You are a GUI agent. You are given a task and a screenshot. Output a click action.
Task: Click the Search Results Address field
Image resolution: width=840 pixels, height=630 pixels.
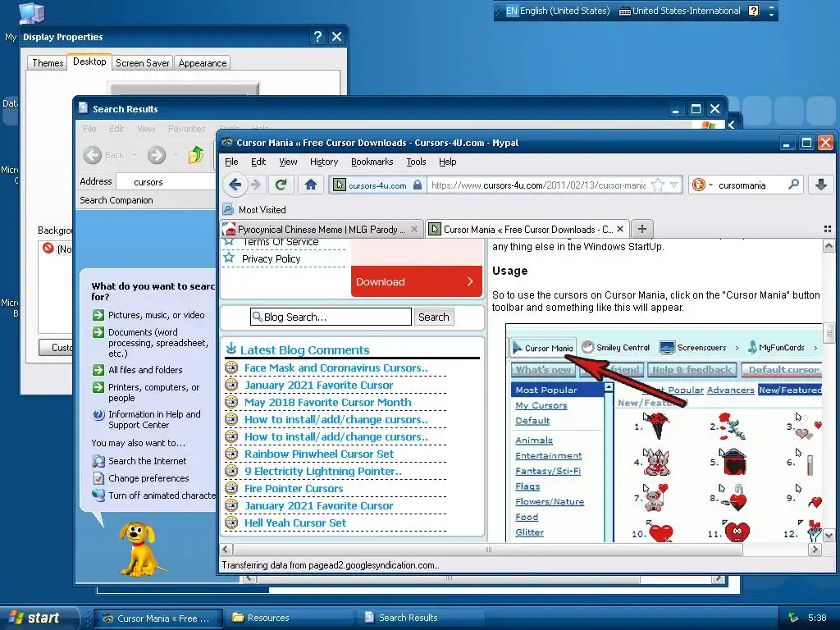pos(166,182)
